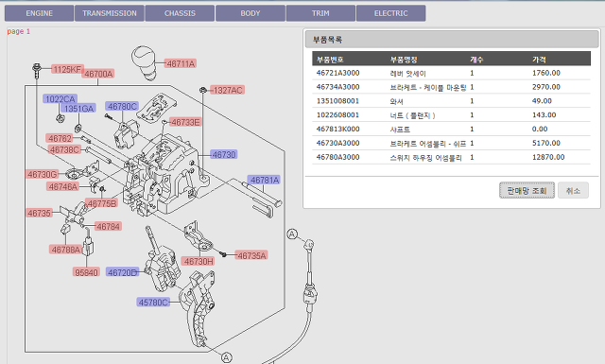Choose highlighted part label 46780C
The width and height of the screenshot is (605, 364).
[x=122, y=106]
